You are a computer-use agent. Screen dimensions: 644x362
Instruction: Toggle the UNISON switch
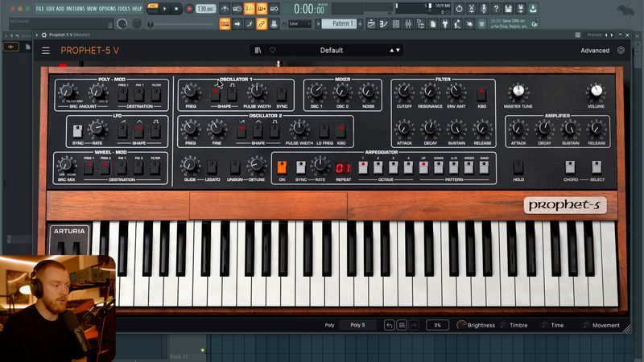tap(235, 167)
